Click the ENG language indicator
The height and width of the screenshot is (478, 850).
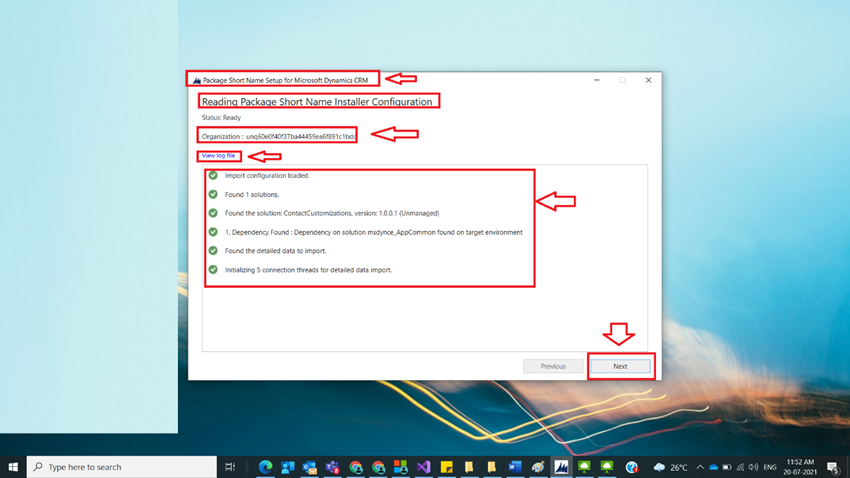click(770, 467)
